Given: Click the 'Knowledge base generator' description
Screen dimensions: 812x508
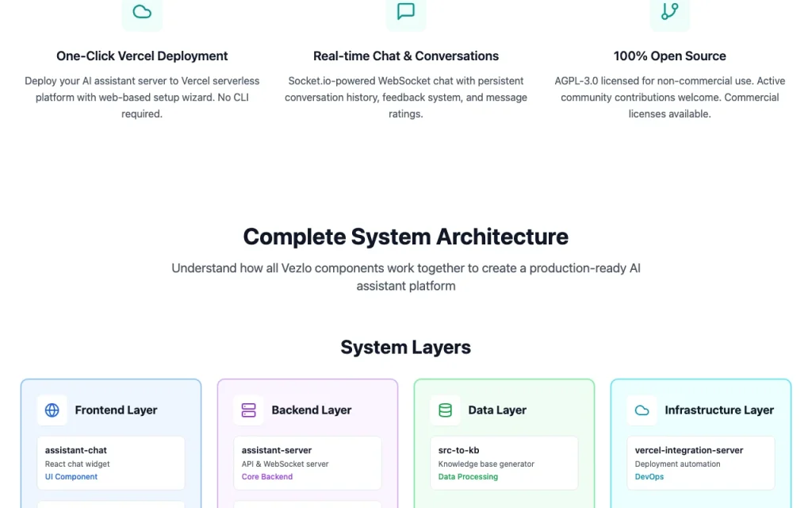Looking at the screenshot, I should pyautogui.click(x=486, y=464).
